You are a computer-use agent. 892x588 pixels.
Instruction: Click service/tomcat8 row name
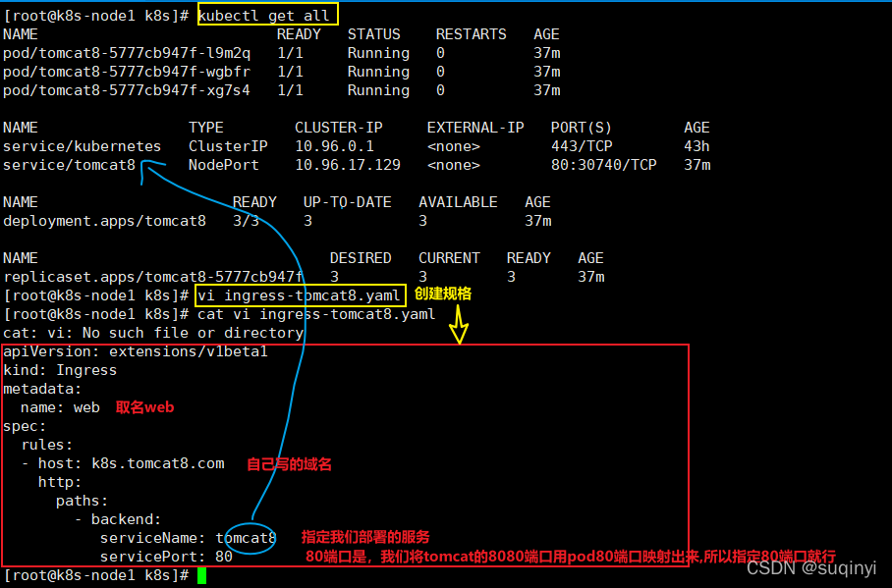pos(70,165)
